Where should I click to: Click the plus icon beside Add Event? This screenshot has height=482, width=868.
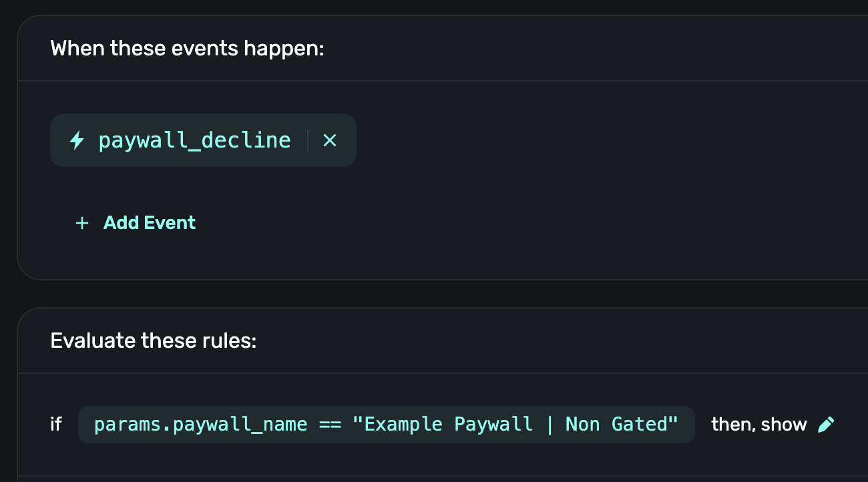click(82, 223)
